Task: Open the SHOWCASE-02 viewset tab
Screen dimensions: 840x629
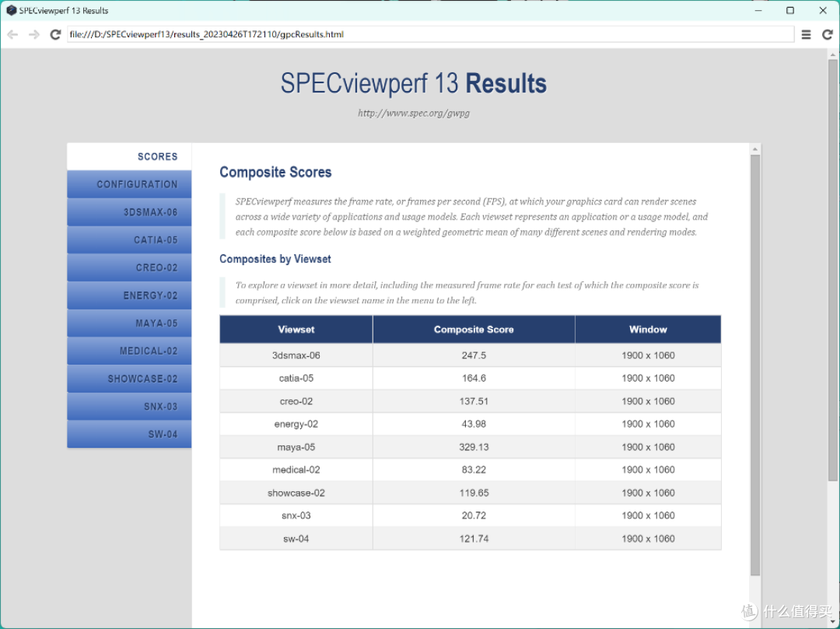Action: [x=129, y=379]
